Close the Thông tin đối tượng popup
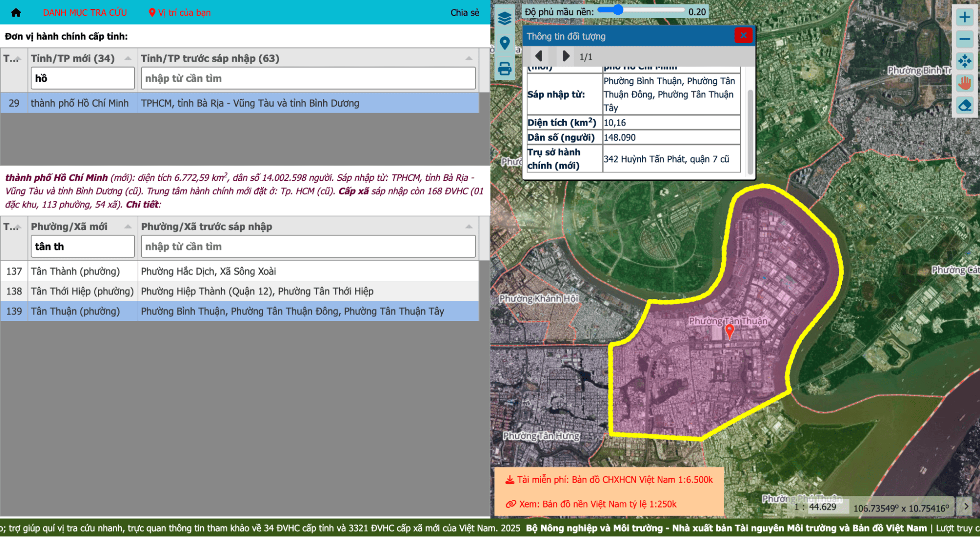Viewport: 980px width, 537px height. 743,35
